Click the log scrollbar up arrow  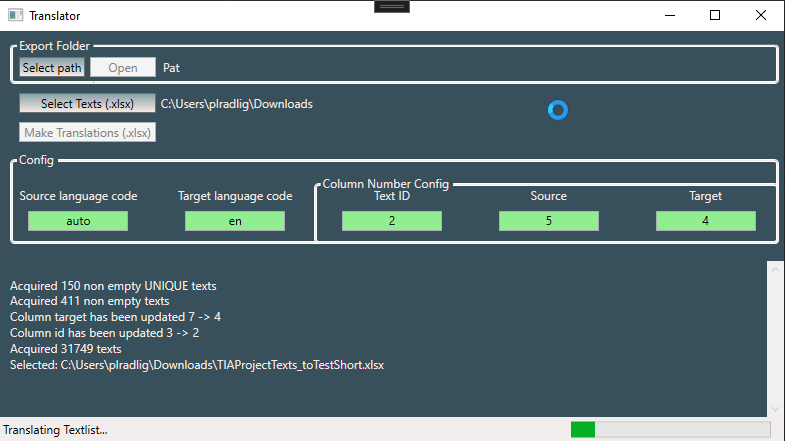pyautogui.click(x=775, y=269)
